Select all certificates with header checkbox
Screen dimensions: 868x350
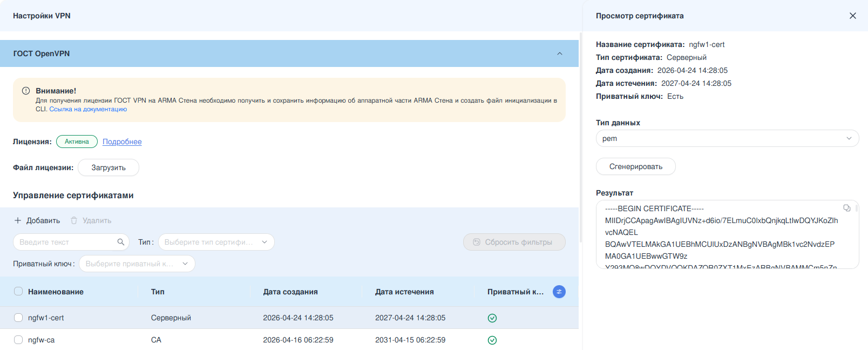point(18,291)
